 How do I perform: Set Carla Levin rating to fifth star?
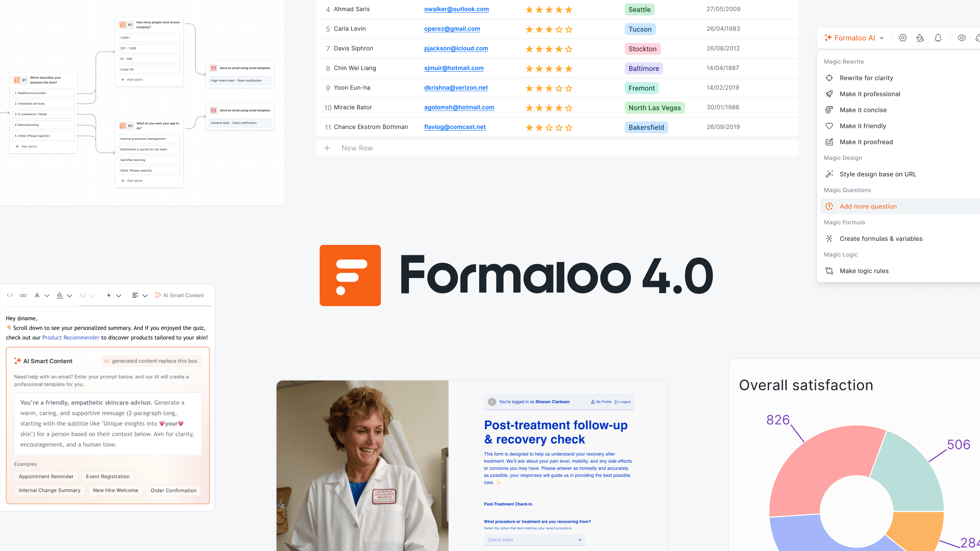coord(569,29)
